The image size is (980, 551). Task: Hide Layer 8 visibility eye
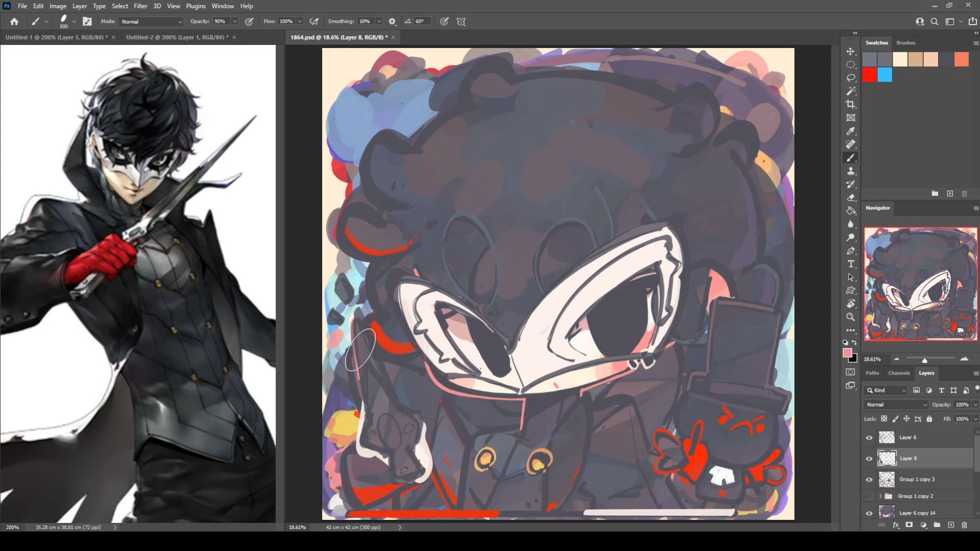pyautogui.click(x=869, y=459)
